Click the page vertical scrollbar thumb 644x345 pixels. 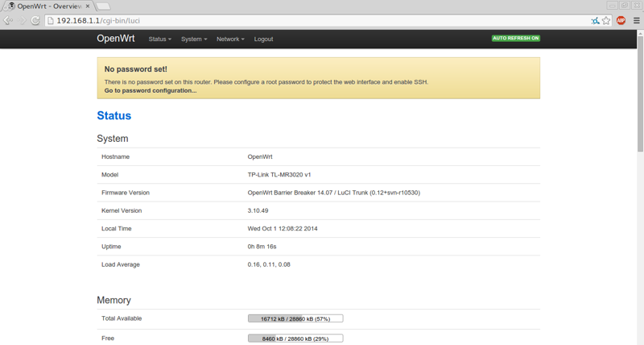pyautogui.click(x=640, y=94)
